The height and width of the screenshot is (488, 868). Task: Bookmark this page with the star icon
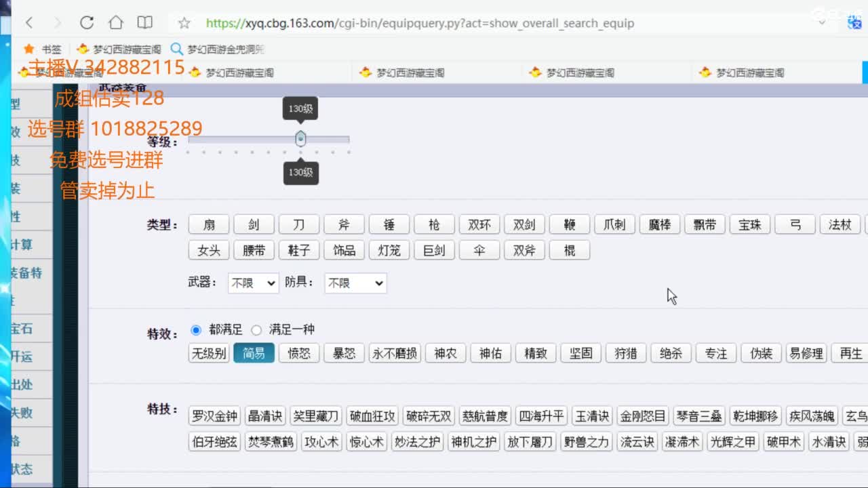tap(184, 23)
